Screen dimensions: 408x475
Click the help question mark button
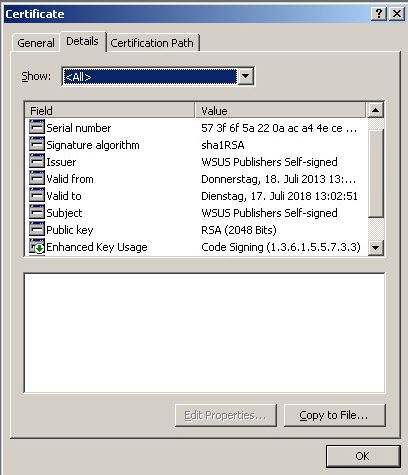coord(379,14)
